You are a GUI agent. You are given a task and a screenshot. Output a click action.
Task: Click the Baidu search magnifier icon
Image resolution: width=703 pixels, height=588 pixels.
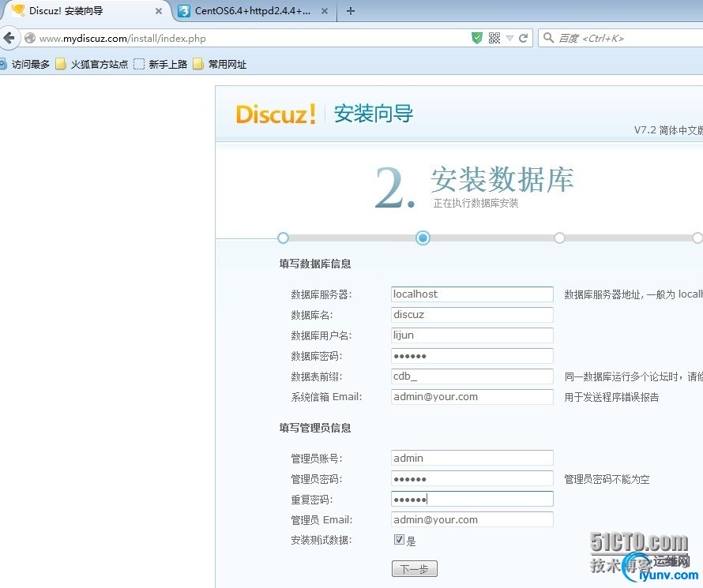(548, 38)
